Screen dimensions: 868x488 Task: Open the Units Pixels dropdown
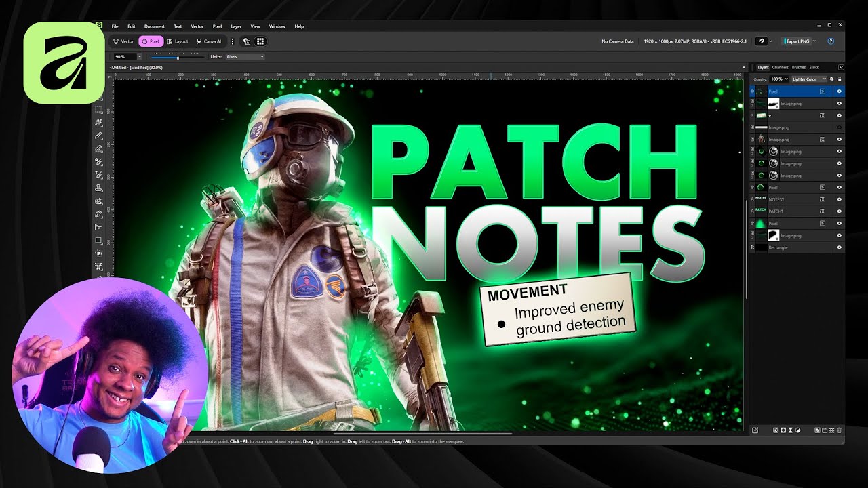coord(245,57)
